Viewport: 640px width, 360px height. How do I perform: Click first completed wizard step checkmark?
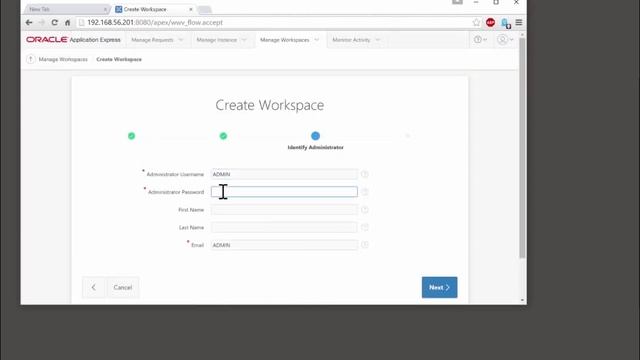[x=131, y=136]
